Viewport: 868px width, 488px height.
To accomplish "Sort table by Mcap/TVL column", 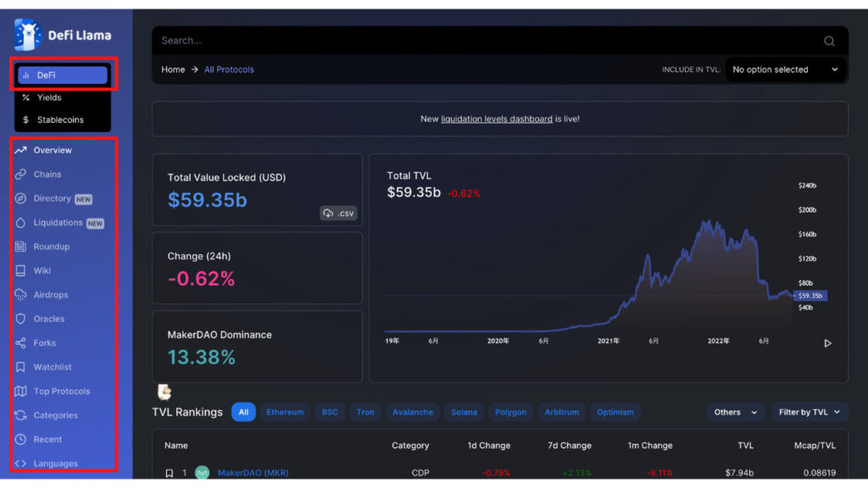I will click(815, 446).
